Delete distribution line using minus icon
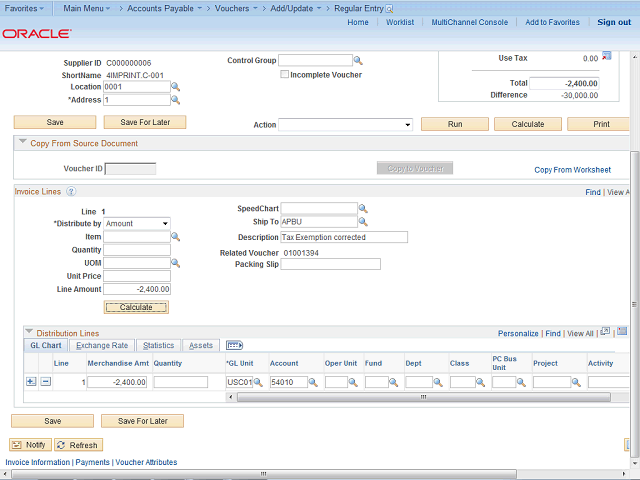 pyautogui.click(x=45, y=382)
